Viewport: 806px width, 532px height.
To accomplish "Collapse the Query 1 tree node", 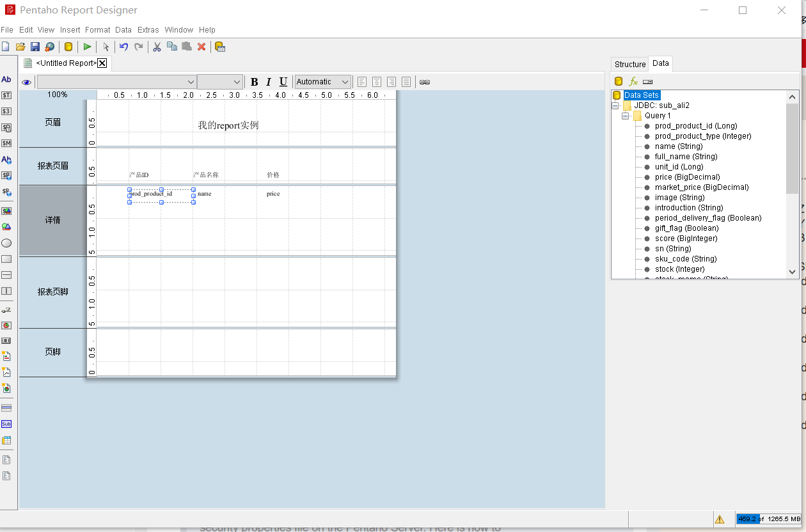I will coord(626,116).
